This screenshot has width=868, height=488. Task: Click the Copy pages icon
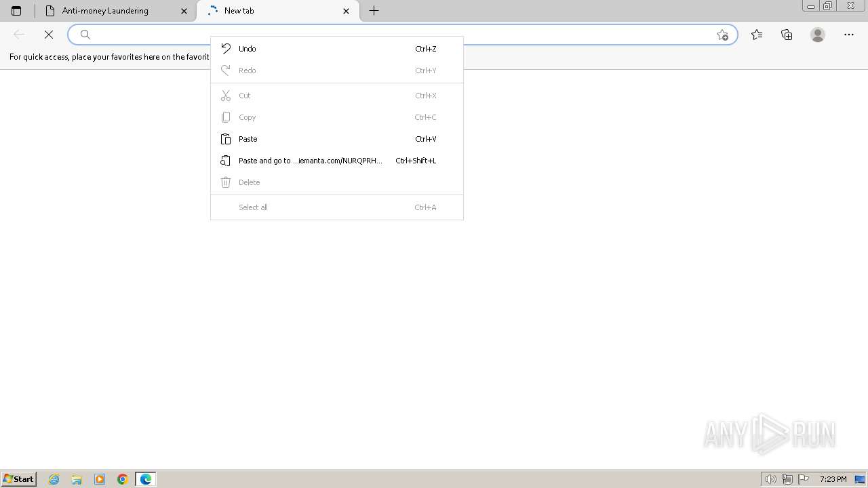click(x=226, y=117)
